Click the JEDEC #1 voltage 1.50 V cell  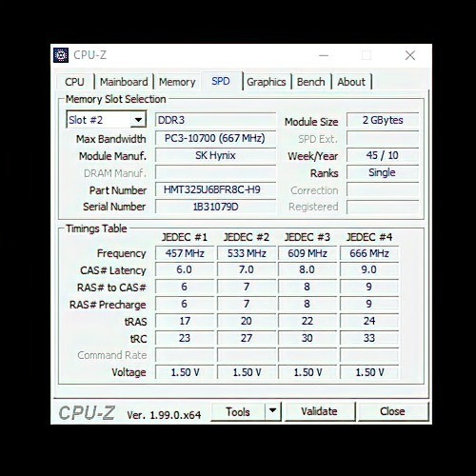(x=185, y=372)
